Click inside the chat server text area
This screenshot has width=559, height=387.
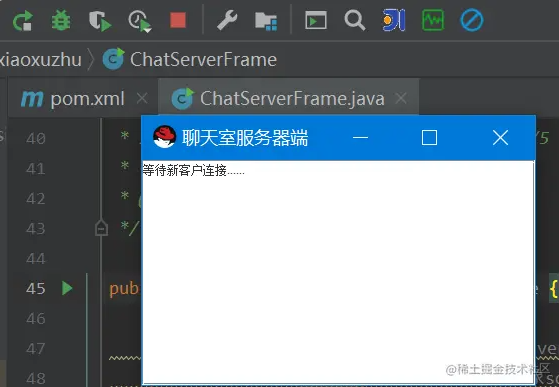click(x=338, y=272)
